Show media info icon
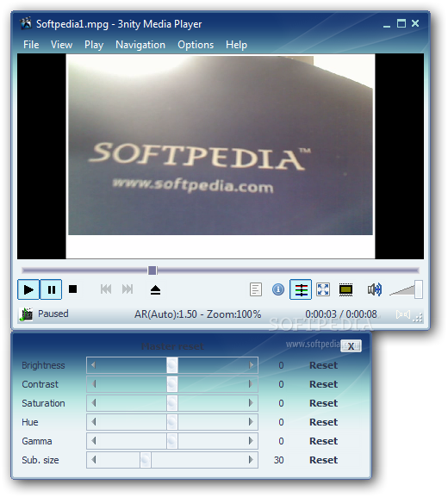This screenshot has width=448, height=497. pyautogui.click(x=278, y=289)
